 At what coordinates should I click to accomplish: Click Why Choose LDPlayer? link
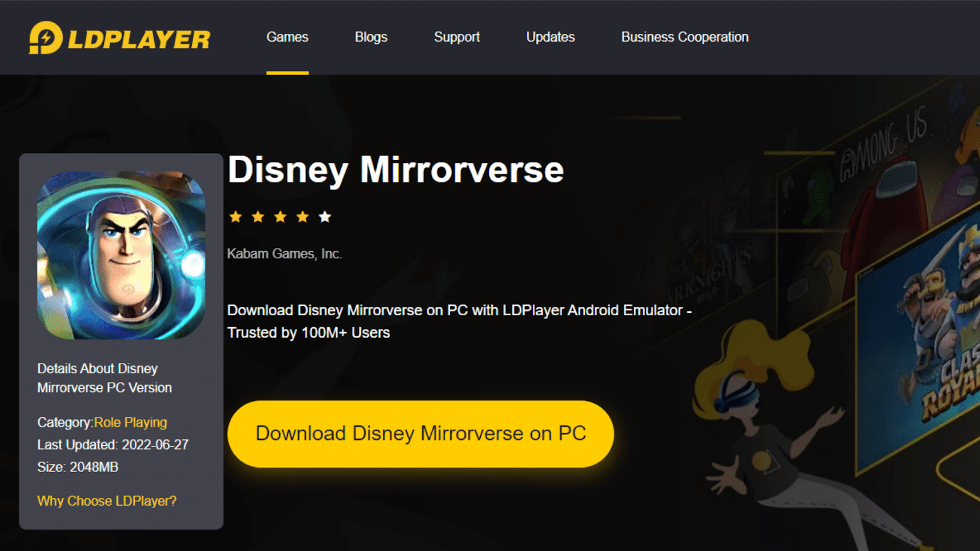107,501
